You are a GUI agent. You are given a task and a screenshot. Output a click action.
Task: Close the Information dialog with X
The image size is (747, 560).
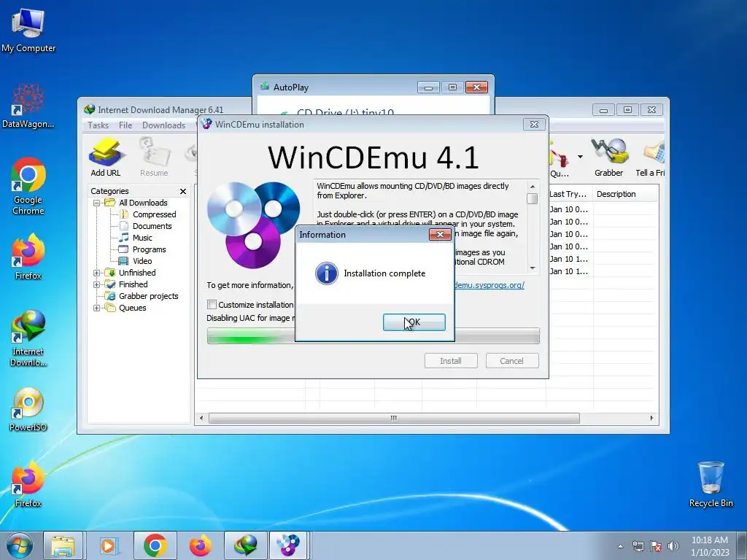[x=440, y=234]
